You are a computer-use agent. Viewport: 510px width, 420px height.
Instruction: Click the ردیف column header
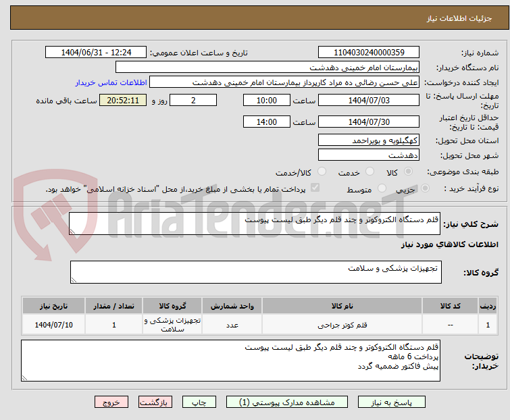(x=488, y=306)
